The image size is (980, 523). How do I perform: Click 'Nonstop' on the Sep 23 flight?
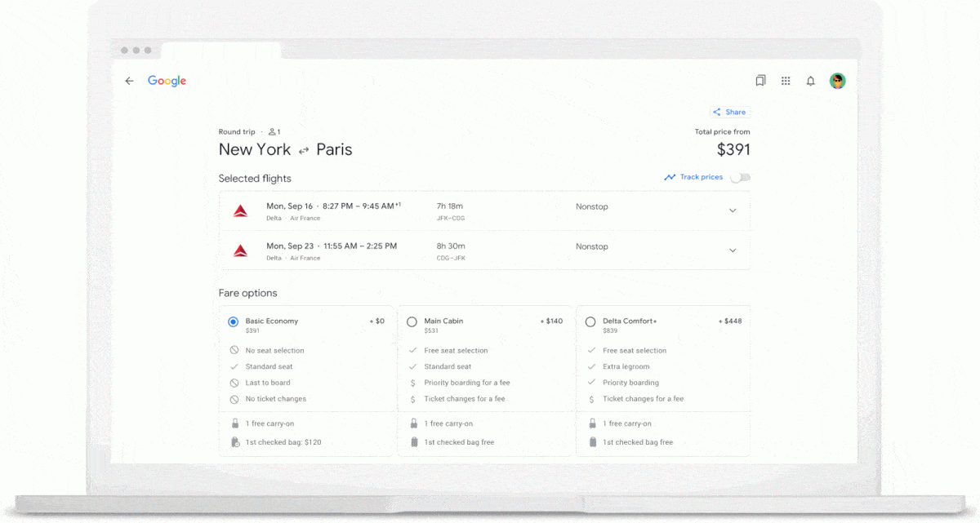(592, 247)
